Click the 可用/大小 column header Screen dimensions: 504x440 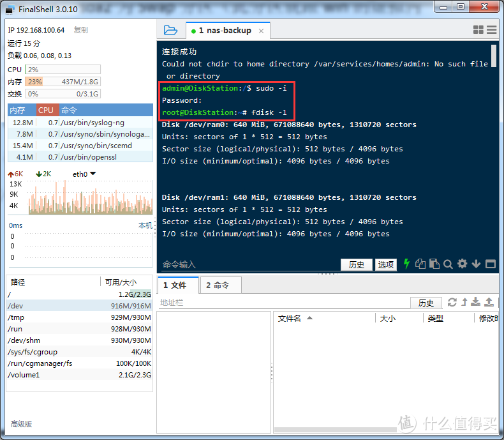click(x=126, y=282)
